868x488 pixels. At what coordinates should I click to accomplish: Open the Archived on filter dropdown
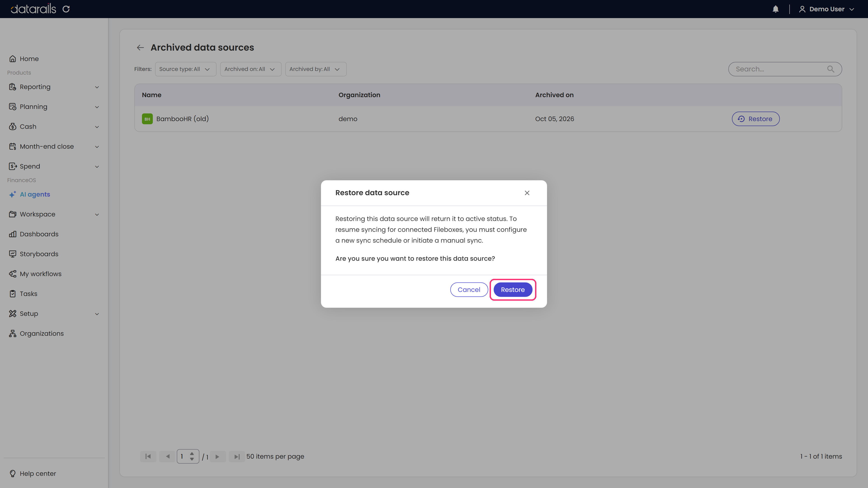coord(250,69)
